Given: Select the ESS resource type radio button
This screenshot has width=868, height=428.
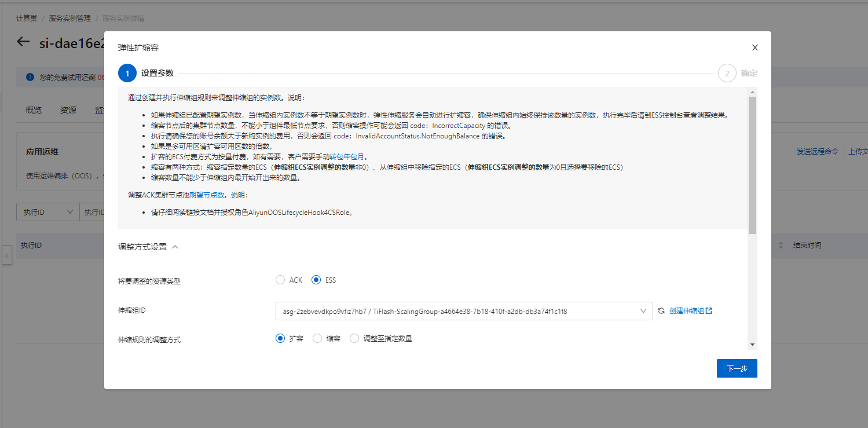Looking at the screenshot, I should point(316,280).
